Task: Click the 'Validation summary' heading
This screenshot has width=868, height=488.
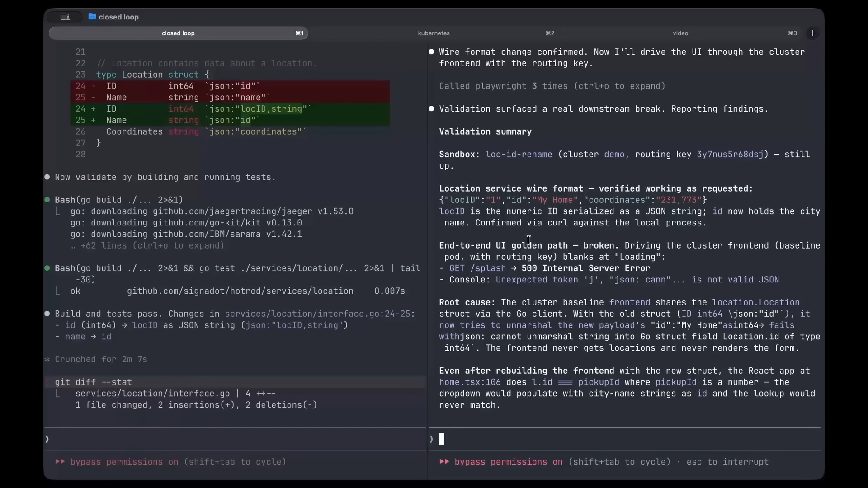Action: (x=485, y=132)
